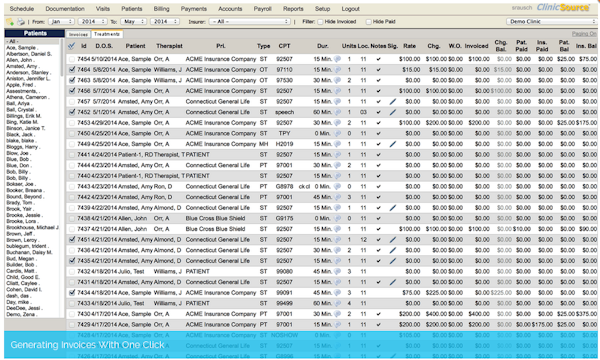Screen dimensions: 600x360
Task: Click the generate invoice folder icon
Action: coord(10,22)
